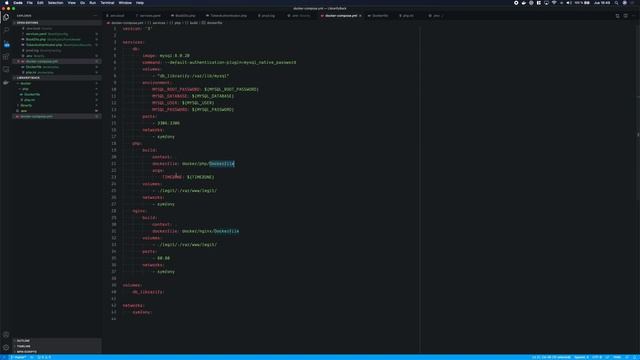The image size is (640, 360).
Task: Click the services breadcrumb segment
Action: pyautogui.click(x=159, y=23)
